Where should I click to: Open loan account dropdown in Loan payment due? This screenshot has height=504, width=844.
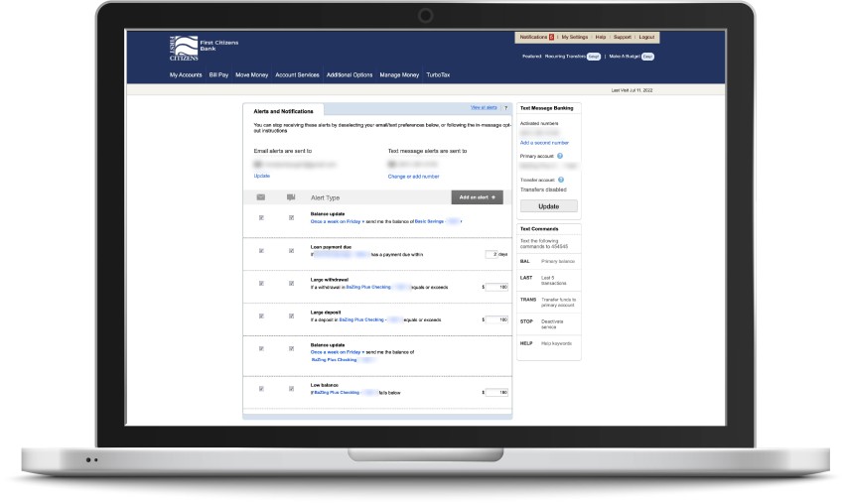(342, 254)
